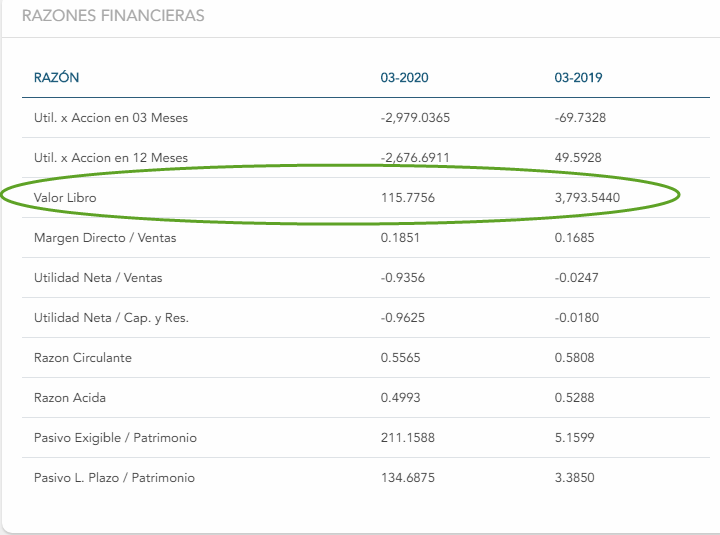Screen dimensions: 720x535
Task: Click the 03-2019 value 49.5928
Action: coord(580,158)
